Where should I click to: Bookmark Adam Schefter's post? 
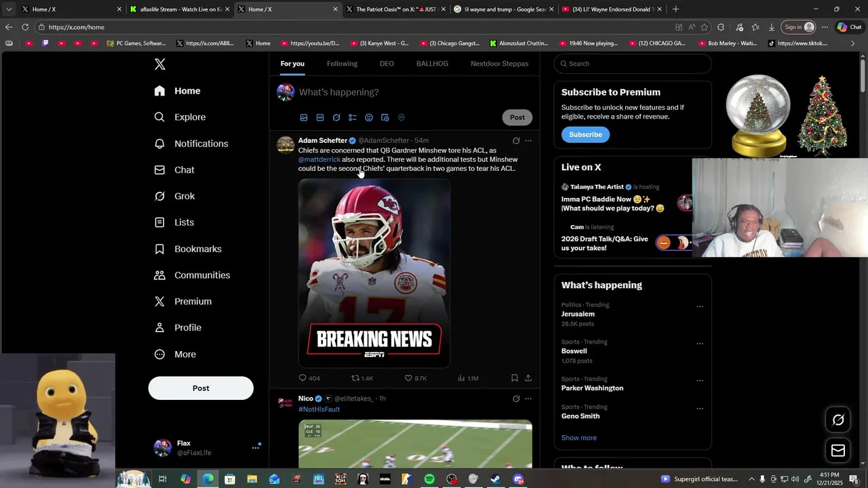click(515, 378)
